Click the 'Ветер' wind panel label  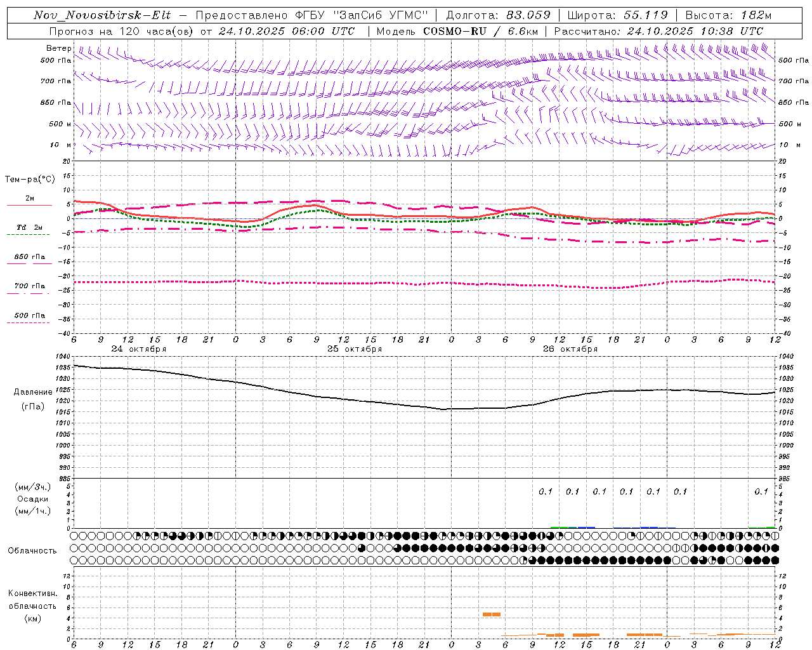(x=59, y=48)
